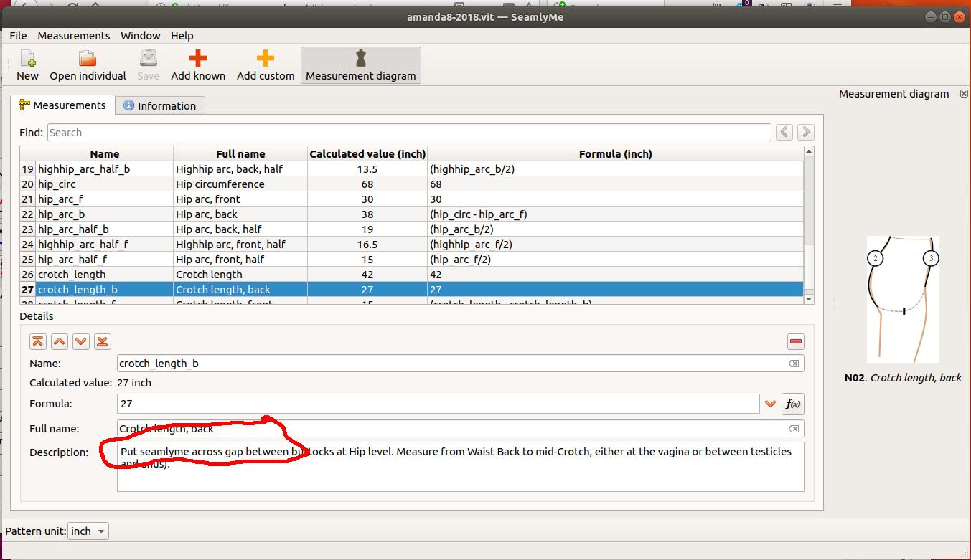
Task: Go to next search result arrow
Action: 806,132
